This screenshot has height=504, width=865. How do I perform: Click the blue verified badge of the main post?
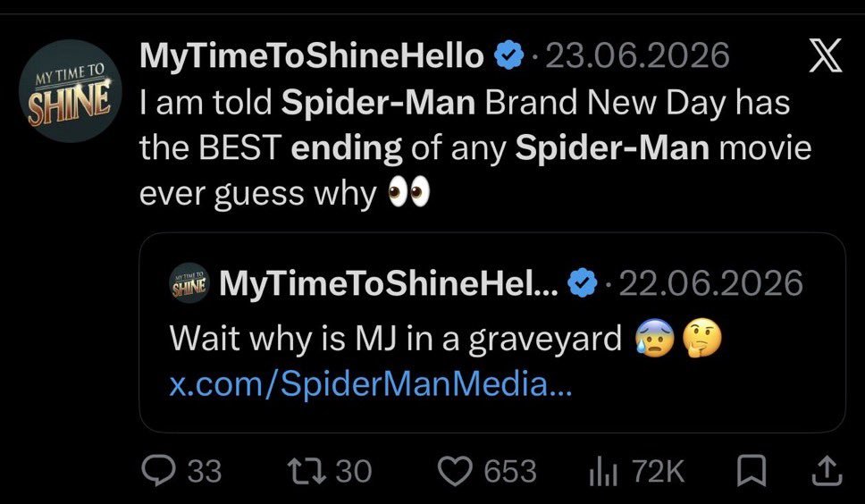point(508,56)
